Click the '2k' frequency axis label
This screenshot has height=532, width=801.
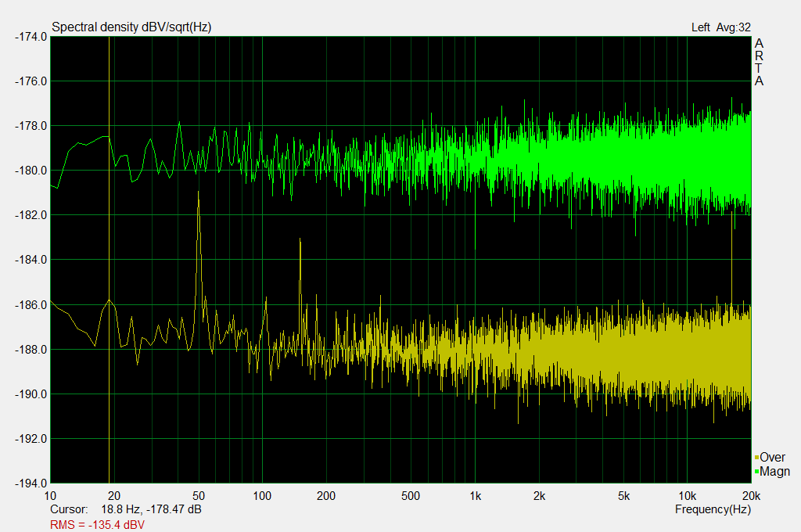[x=539, y=496]
